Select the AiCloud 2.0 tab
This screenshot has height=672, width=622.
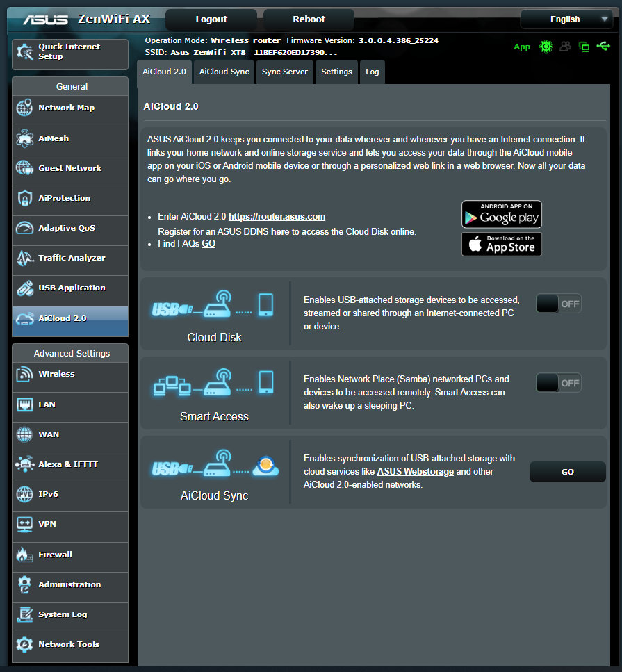pos(164,72)
